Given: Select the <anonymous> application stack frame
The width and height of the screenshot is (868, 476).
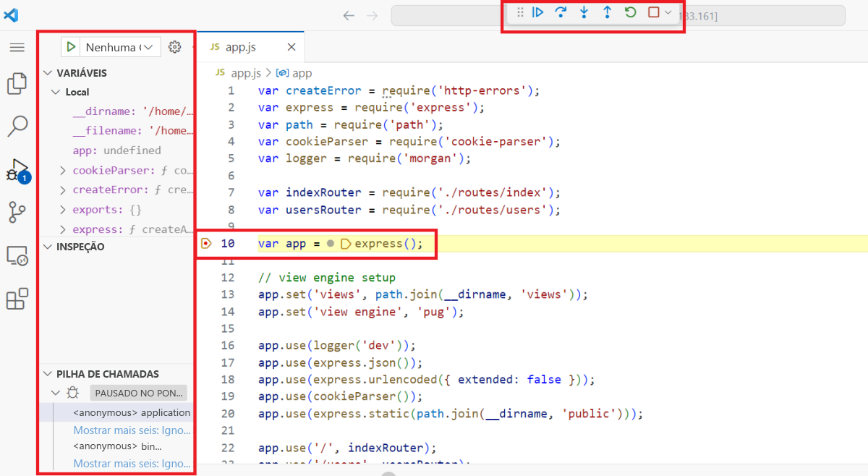Looking at the screenshot, I should [132, 412].
